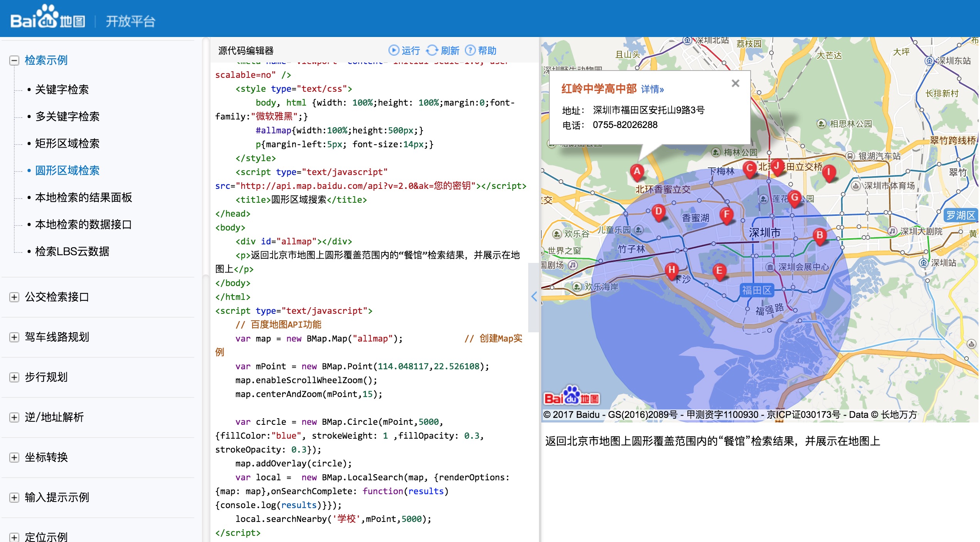This screenshot has width=980, height=542.
Task: Open the 帮助 help link
Action: pos(481,50)
